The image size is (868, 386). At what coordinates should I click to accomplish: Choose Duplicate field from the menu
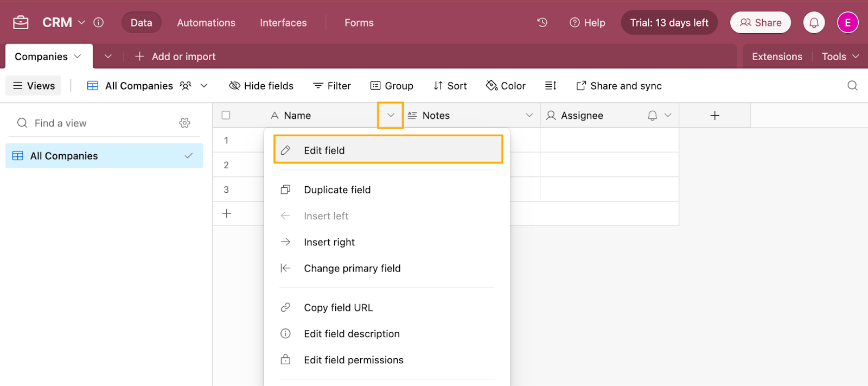click(x=387, y=189)
